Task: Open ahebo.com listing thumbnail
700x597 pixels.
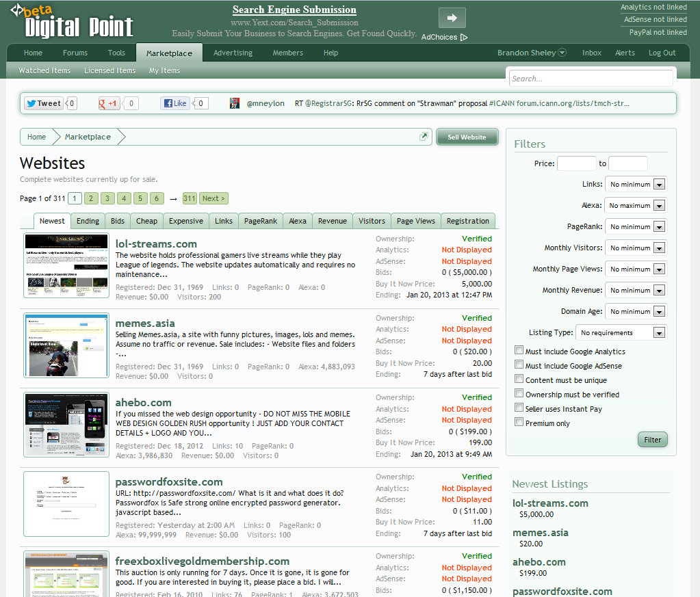Action: click(x=66, y=424)
